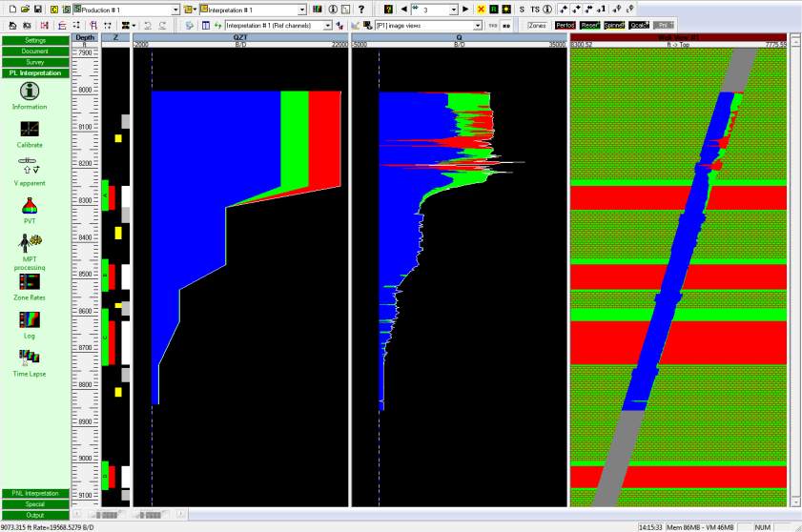Save the document with the floppy disk icon
802x532 pixels.
37,10
